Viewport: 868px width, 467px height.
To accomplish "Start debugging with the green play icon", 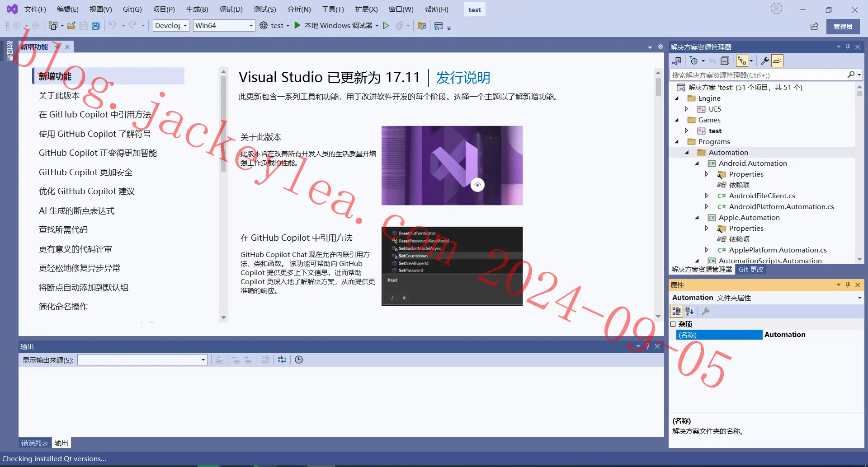I will [x=297, y=25].
